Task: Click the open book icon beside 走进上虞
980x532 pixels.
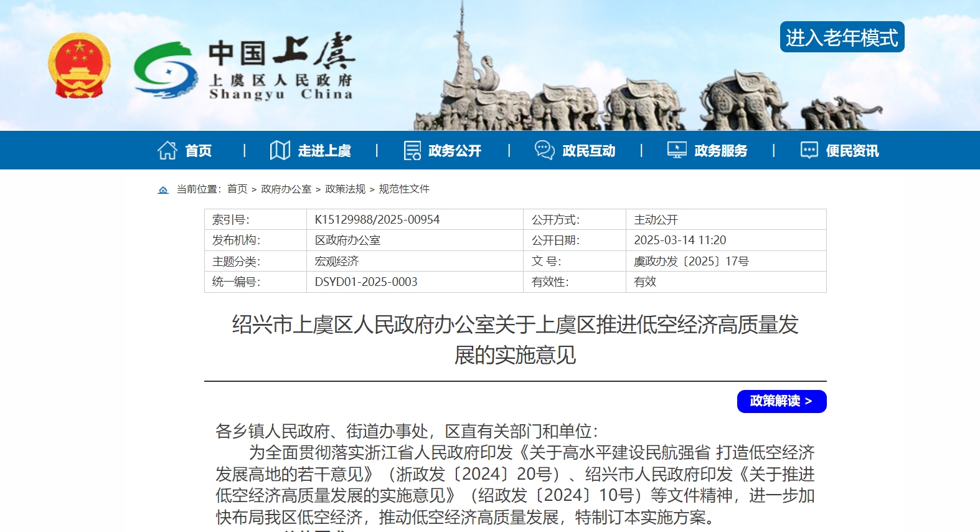Action: (280, 150)
